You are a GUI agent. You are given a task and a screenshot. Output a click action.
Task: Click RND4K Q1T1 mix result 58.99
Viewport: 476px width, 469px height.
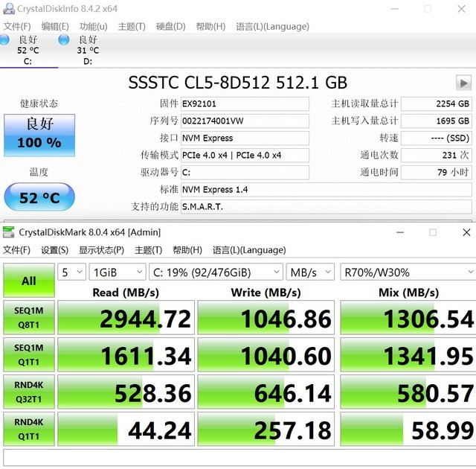(408, 430)
